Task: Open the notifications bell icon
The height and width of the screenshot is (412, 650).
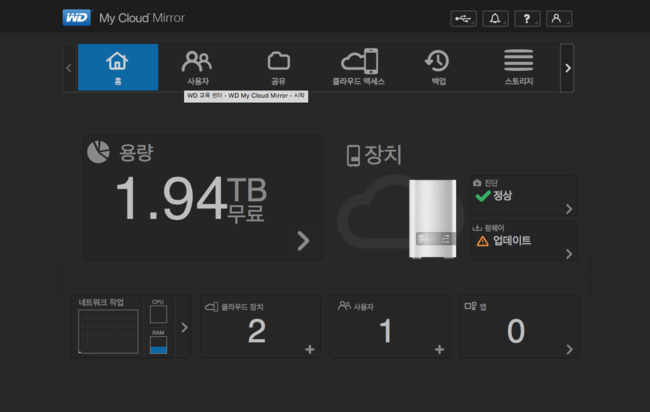Action: click(495, 19)
